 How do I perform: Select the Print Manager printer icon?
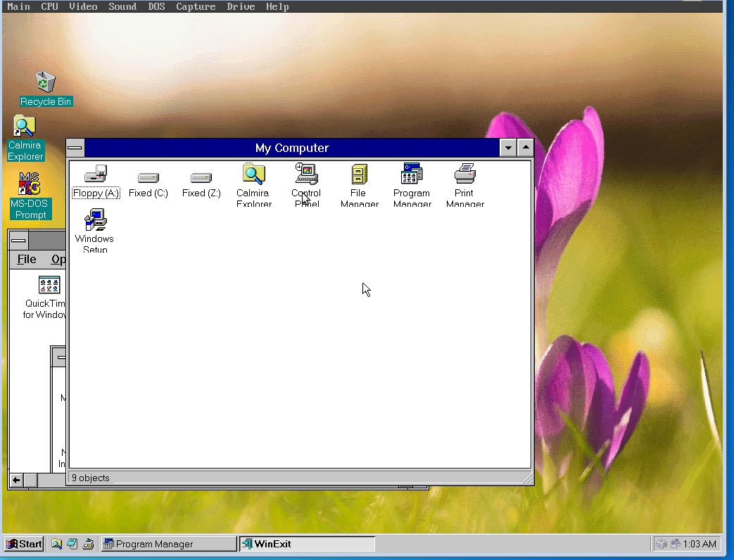coord(465,174)
